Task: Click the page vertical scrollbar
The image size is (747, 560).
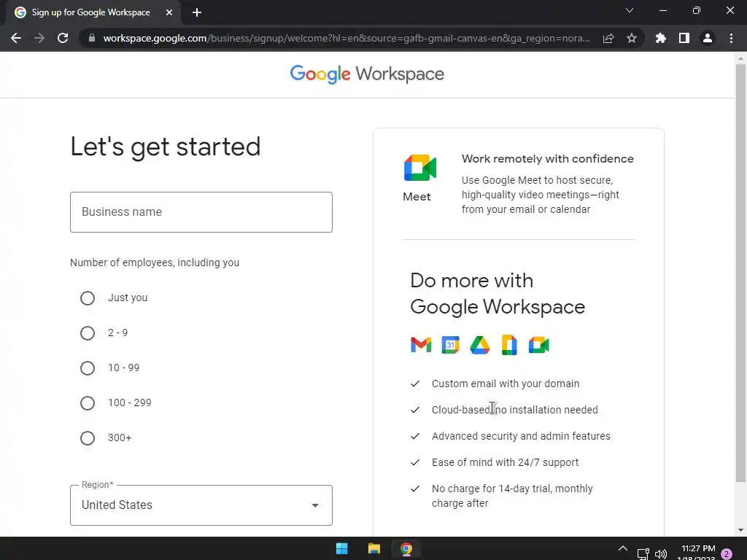Action: [740, 273]
